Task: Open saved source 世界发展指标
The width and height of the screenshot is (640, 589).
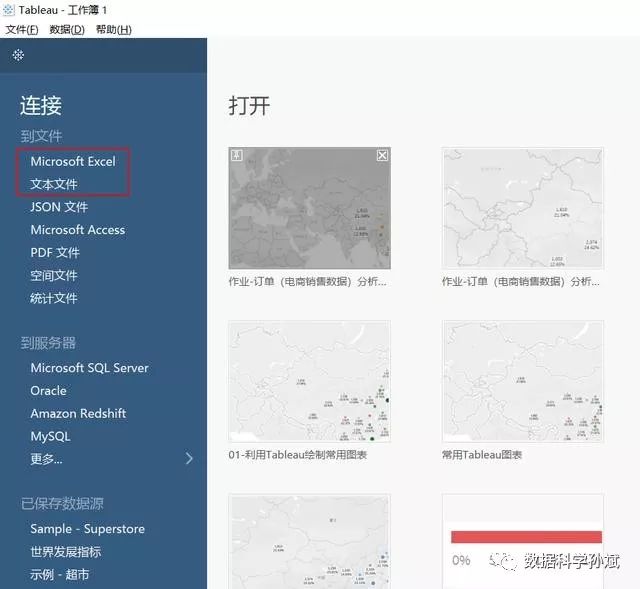Action: point(66,552)
